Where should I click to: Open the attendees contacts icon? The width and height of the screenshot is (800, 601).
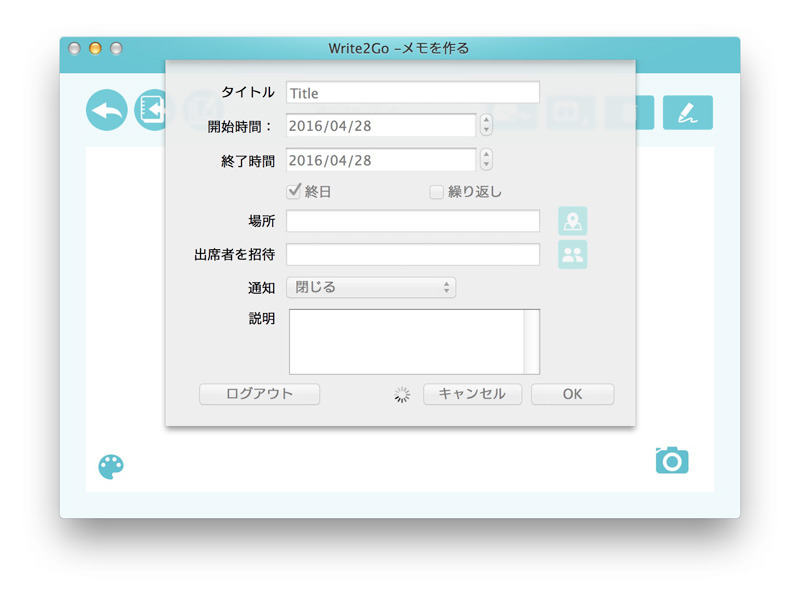(572, 254)
